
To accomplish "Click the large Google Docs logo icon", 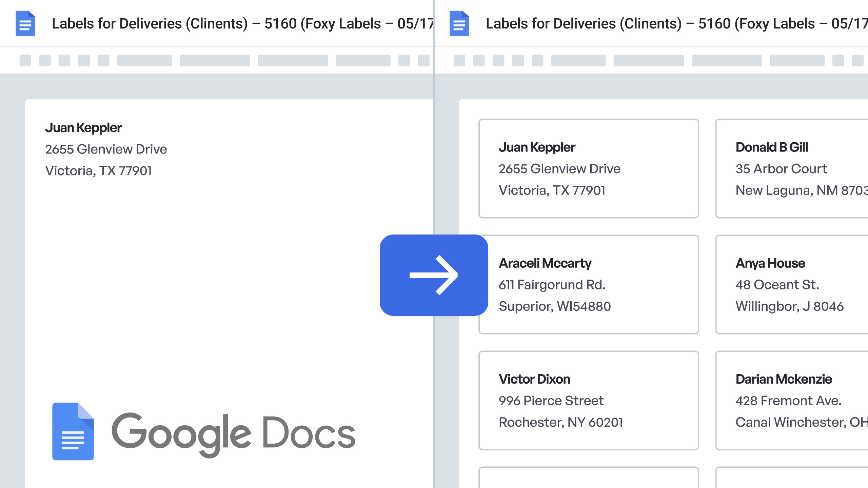I will click(x=73, y=431).
